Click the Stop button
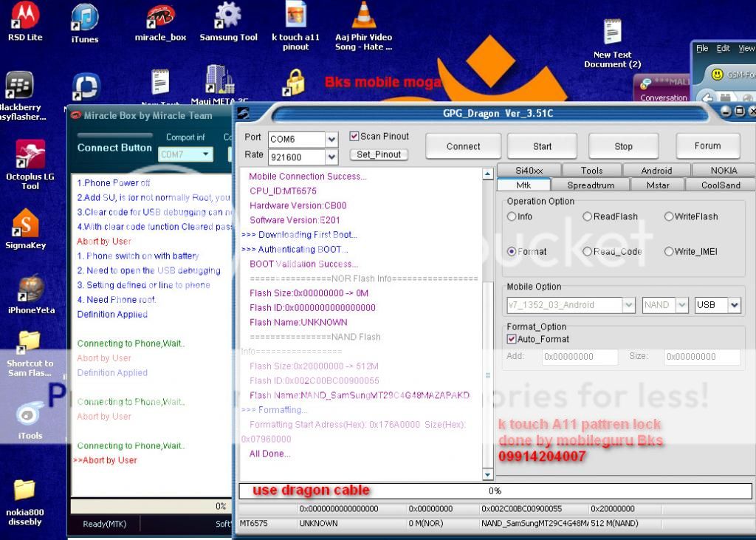756x540 pixels. [x=623, y=146]
